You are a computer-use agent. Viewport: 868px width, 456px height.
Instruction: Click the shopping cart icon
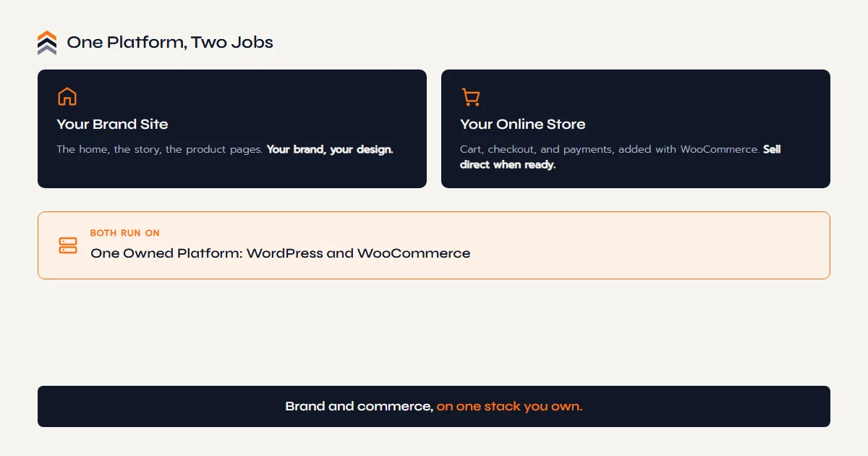tap(471, 97)
